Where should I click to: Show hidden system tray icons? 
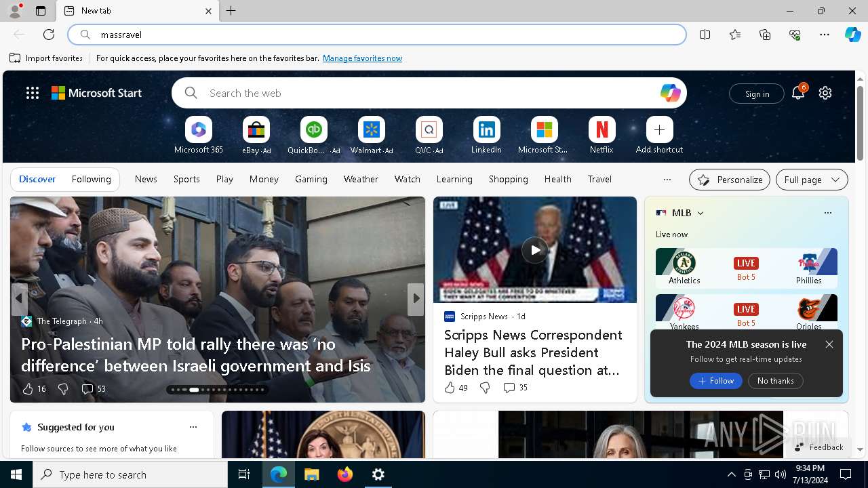(731, 474)
